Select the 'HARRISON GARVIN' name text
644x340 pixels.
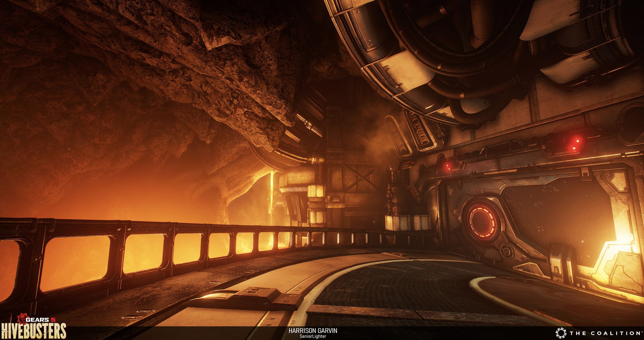tap(313, 331)
